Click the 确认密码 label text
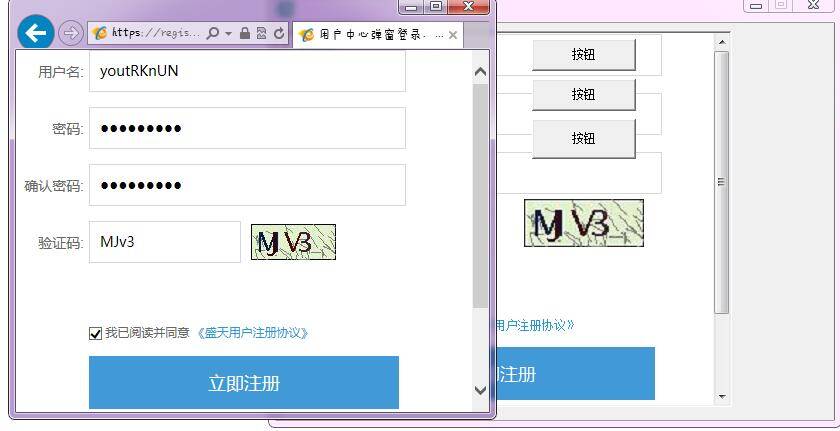The height and width of the screenshot is (431, 840). pos(54,186)
